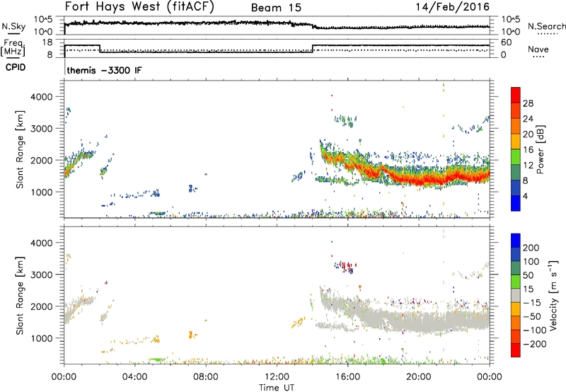
Task: Click the red-blue echo cluster near 3300 km in velocity panel
Action: tap(345, 267)
